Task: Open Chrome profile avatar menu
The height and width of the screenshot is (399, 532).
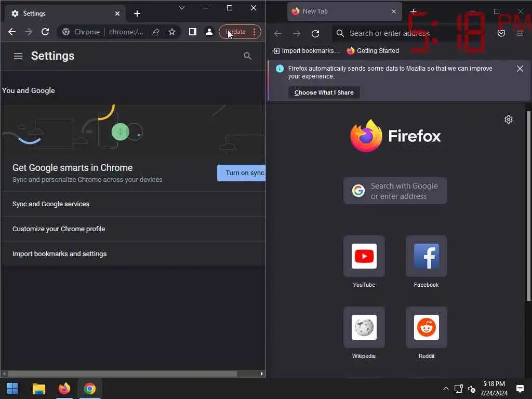Action: click(x=209, y=32)
